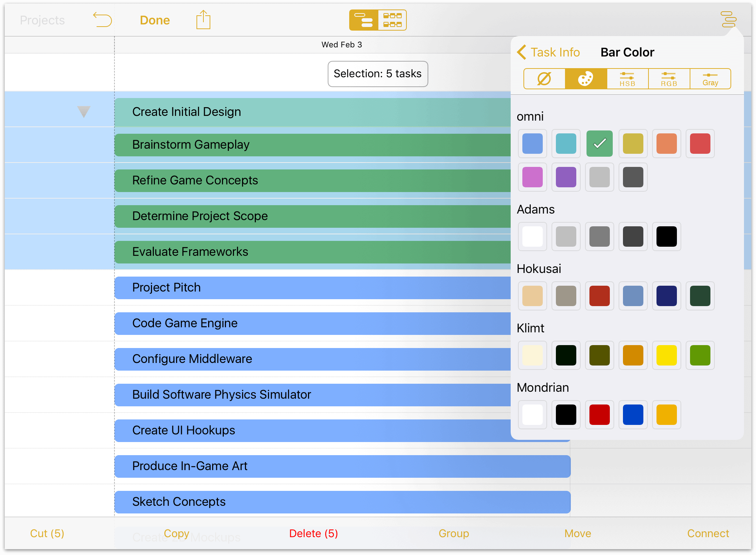Screen dimensions: 756x555
Task: Switch to Gray slider tab
Action: click(710, 79)
